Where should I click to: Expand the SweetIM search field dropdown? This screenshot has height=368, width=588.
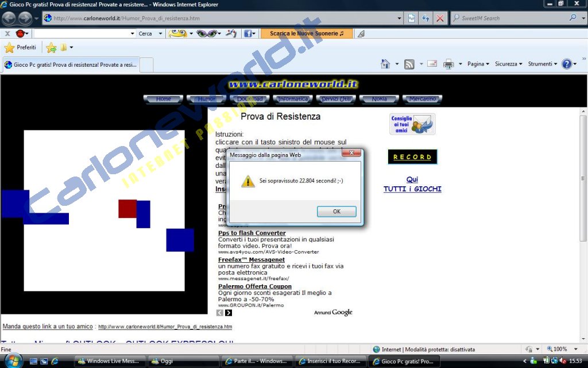click(x=133, y=33)
